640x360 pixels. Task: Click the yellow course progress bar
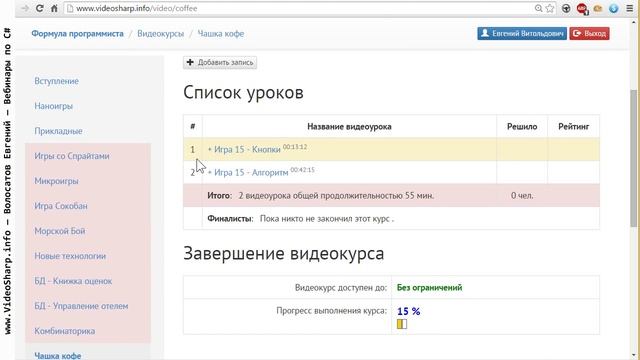[402, 324]
